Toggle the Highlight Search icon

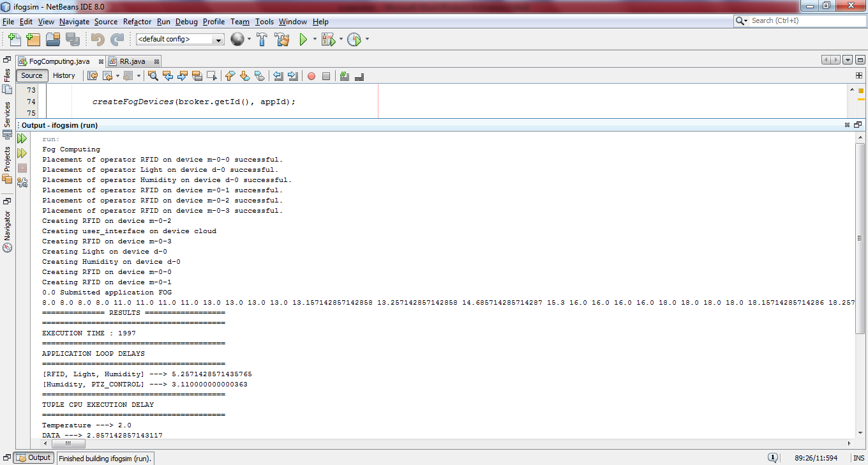[x=197, y=76]
